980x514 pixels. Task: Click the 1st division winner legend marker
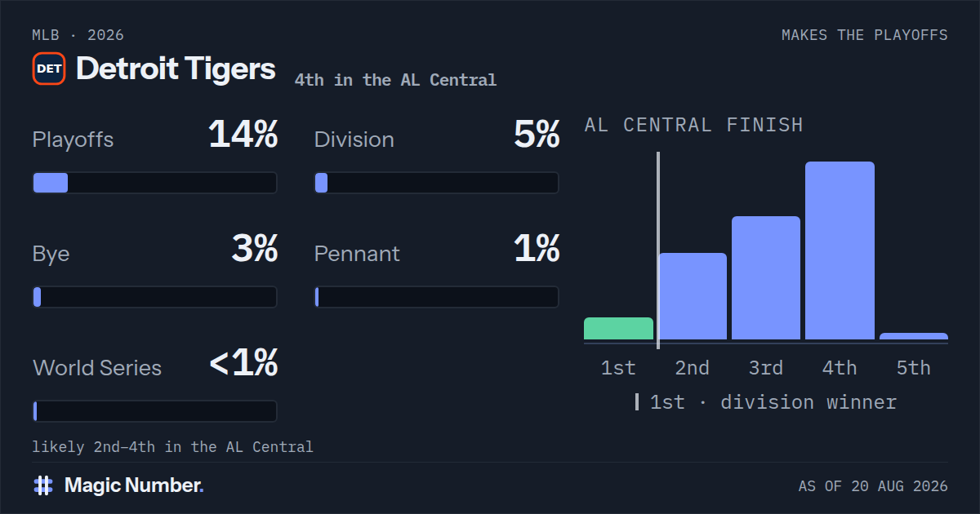(x=637, y=402)
